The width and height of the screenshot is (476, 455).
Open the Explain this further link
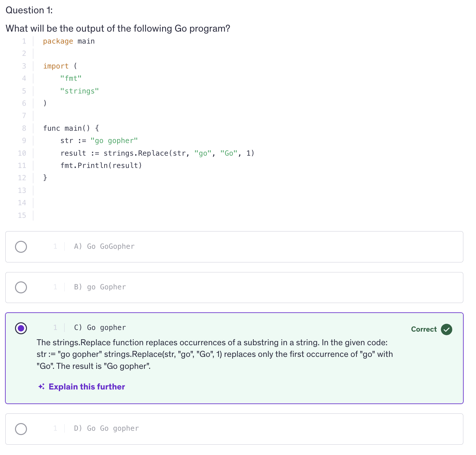tap(87, 386)
